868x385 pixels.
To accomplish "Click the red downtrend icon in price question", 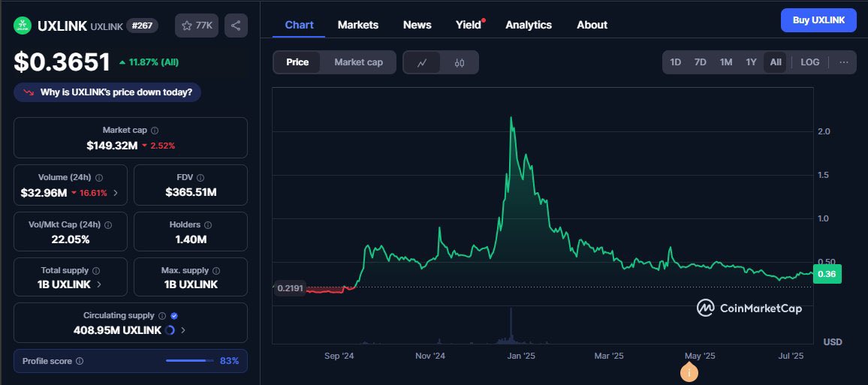I will tap(28, 92).
